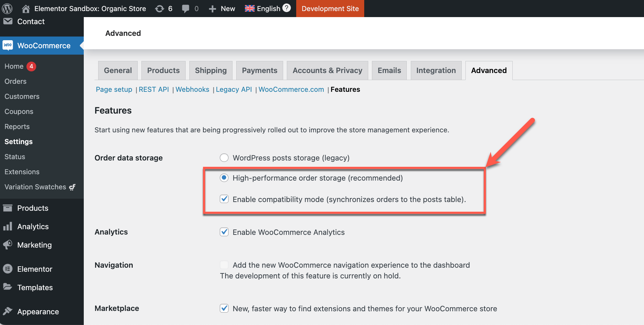Open the Analytics bar chart icon
644x325 pixels.
(8, 226)
